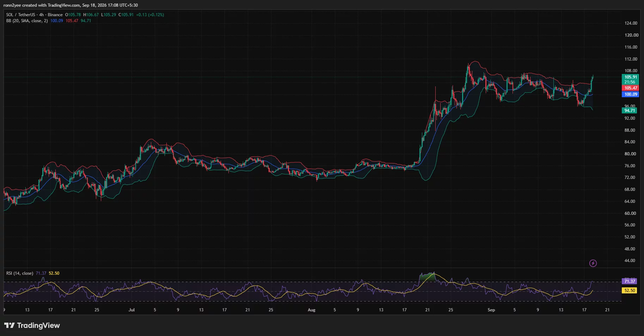644x336 pixels.
Task: Click the 124.00 price axis tick
Action: coord(631,23)
